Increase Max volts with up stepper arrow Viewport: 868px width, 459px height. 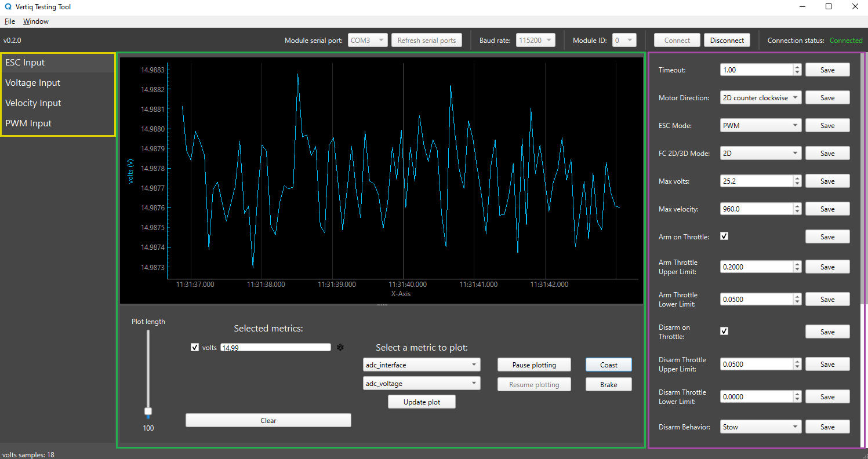[797, 178]
